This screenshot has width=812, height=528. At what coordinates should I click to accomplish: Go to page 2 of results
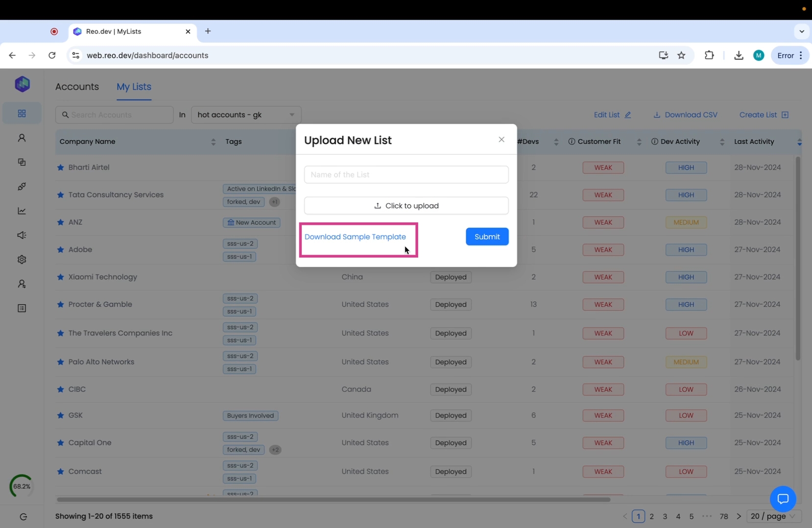(651, 516)
